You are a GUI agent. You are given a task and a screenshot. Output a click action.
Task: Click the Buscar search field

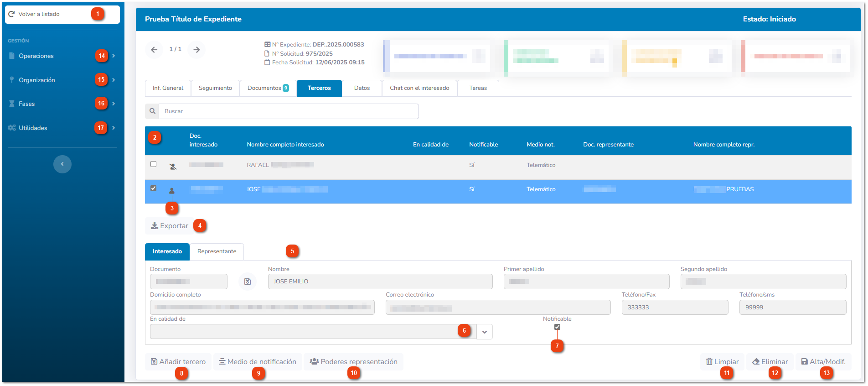point(289,111)
